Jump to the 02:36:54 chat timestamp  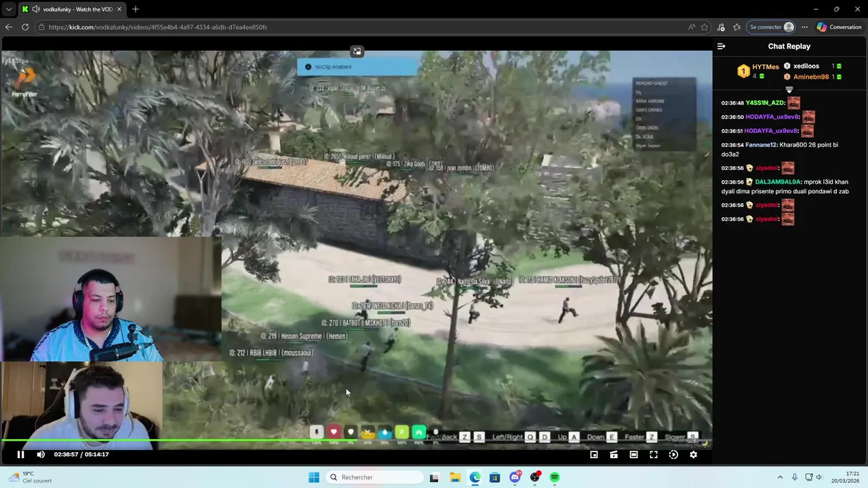click(x=732, y=145)
